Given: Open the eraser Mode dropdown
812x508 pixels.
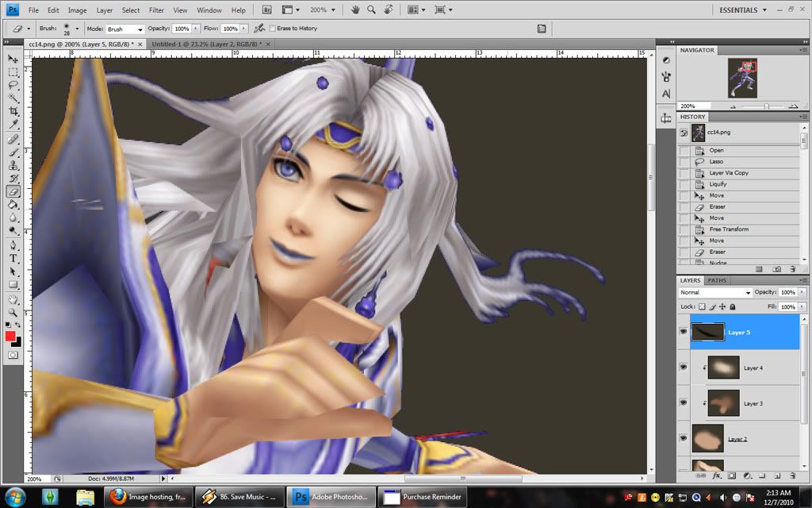Looking at the screenshot, I should pos(124,29).
